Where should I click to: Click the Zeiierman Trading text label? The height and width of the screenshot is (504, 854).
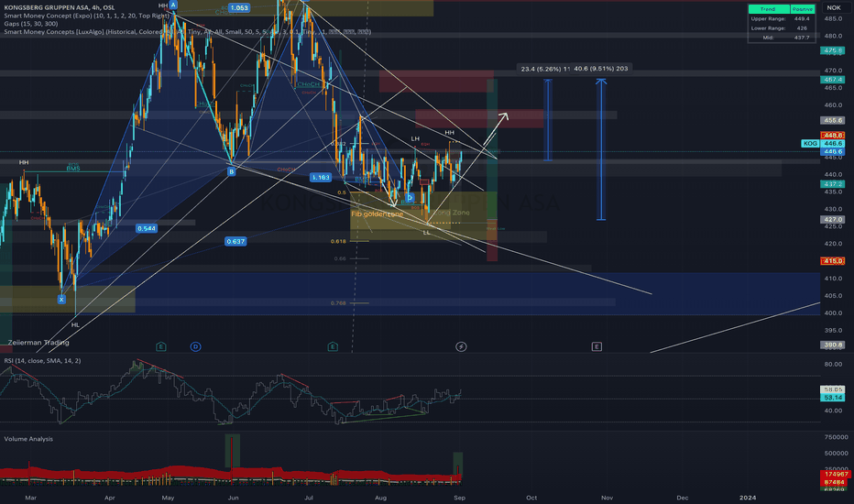click(38, 343)
